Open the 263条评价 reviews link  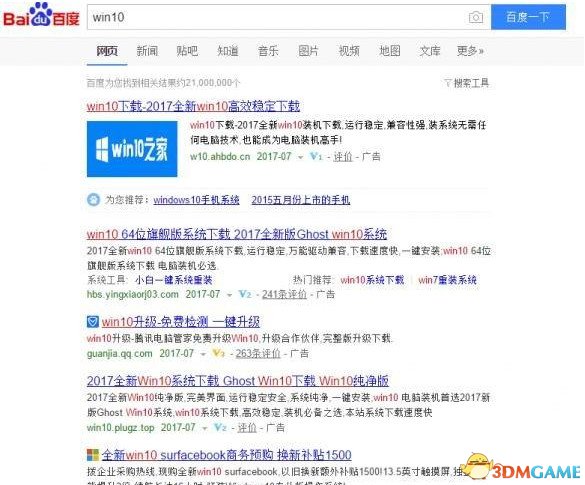tap(258, 353)
